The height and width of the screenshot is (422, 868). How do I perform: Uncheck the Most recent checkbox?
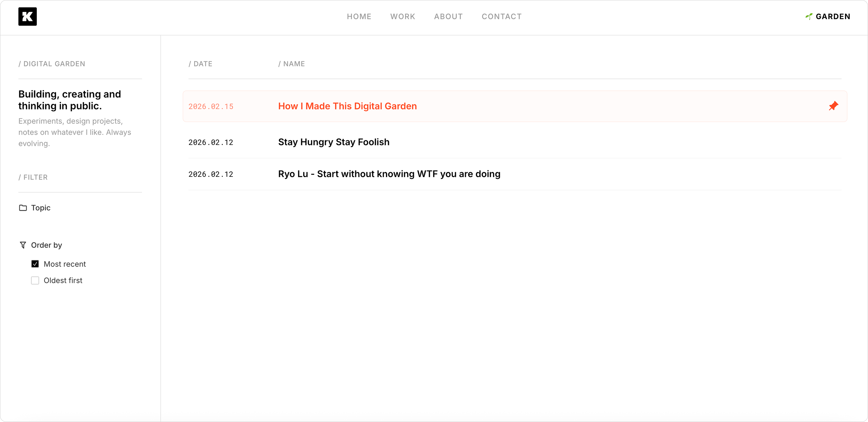(35, 264)
